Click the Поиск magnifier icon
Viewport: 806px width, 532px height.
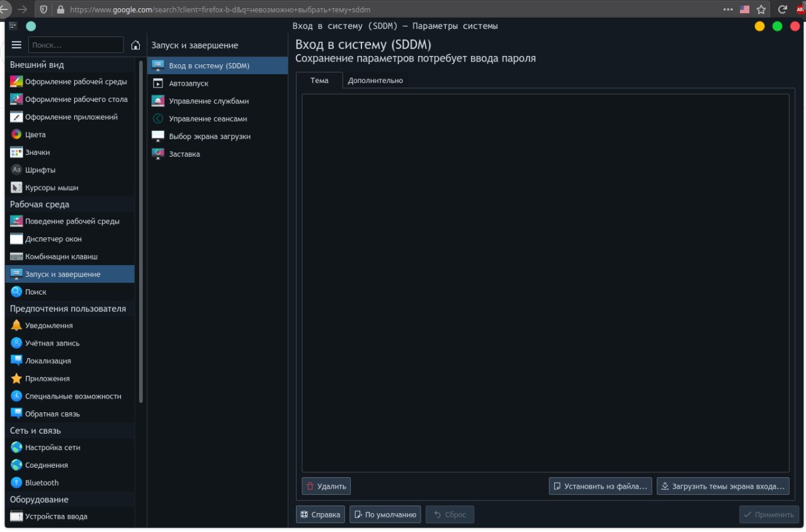(x=16, y=291)
